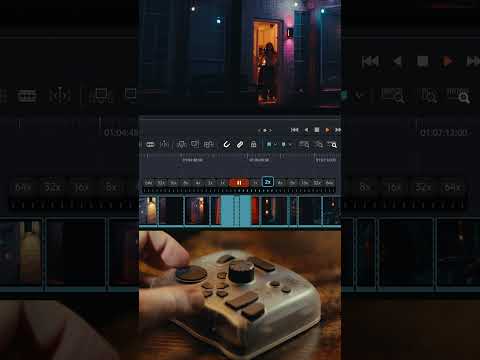Click the red pause button in speed bar

[239, 183]
